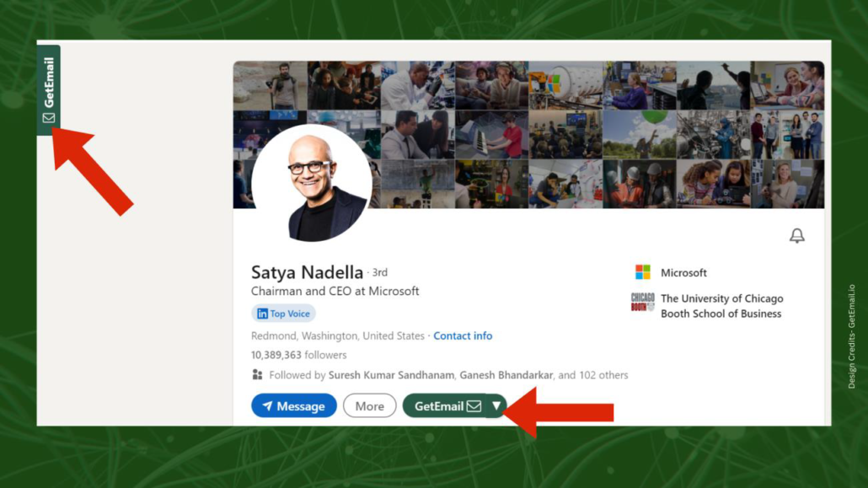Image resolution: width=868 pixels, height=488 pixels.
Task: Expand the GetEmail dropdown arrow
Action: (x=496, y=406)
